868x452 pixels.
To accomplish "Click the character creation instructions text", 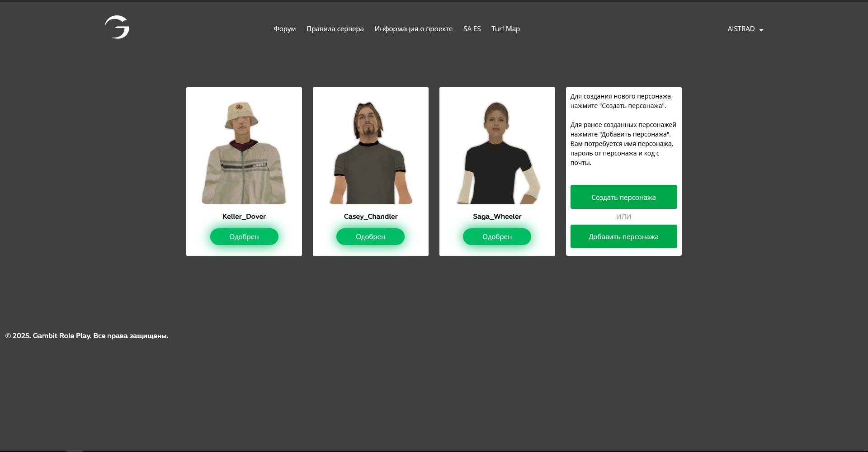I will 623,129.
